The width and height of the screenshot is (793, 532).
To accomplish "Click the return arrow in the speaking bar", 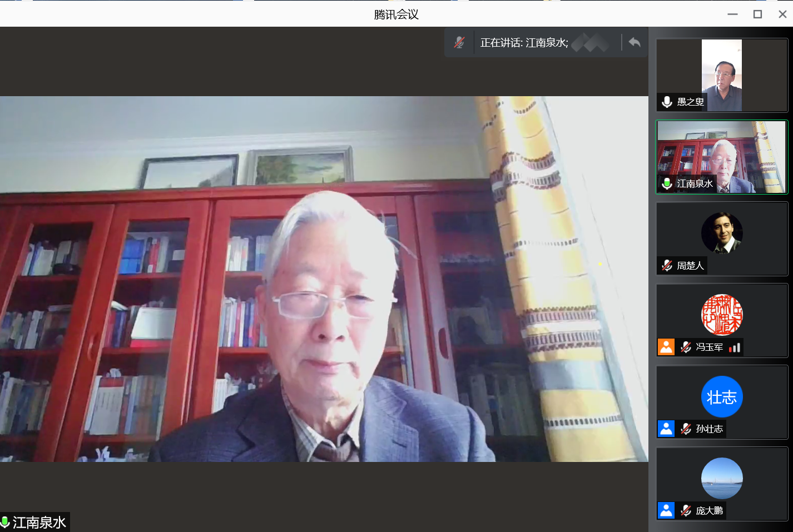I will tap(635, 42).
